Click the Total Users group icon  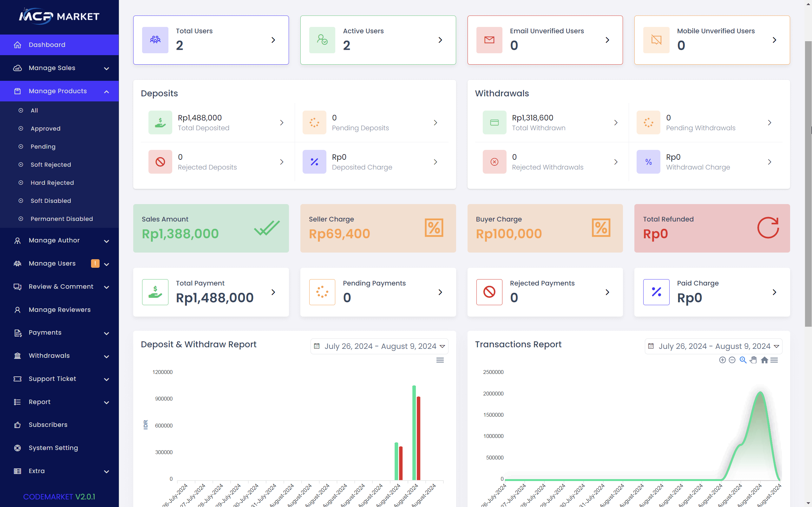[x=155, y=40]
